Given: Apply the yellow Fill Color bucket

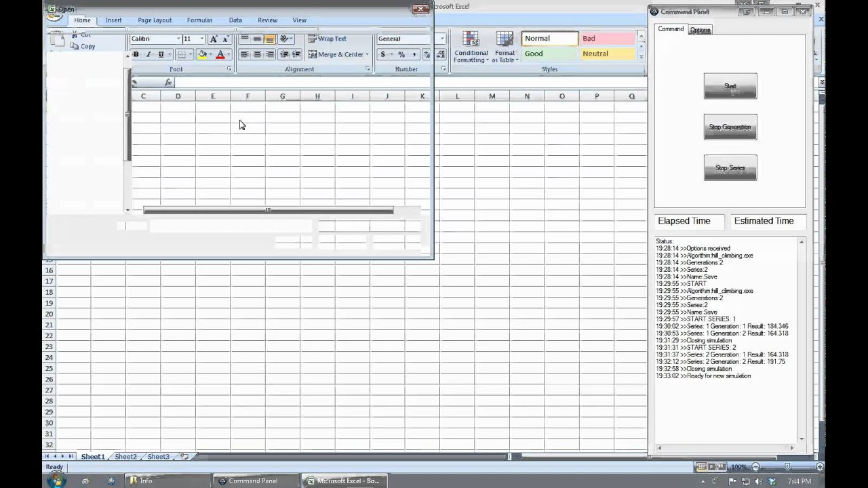Looking at the screenshot, I should [x=202, y=54].
